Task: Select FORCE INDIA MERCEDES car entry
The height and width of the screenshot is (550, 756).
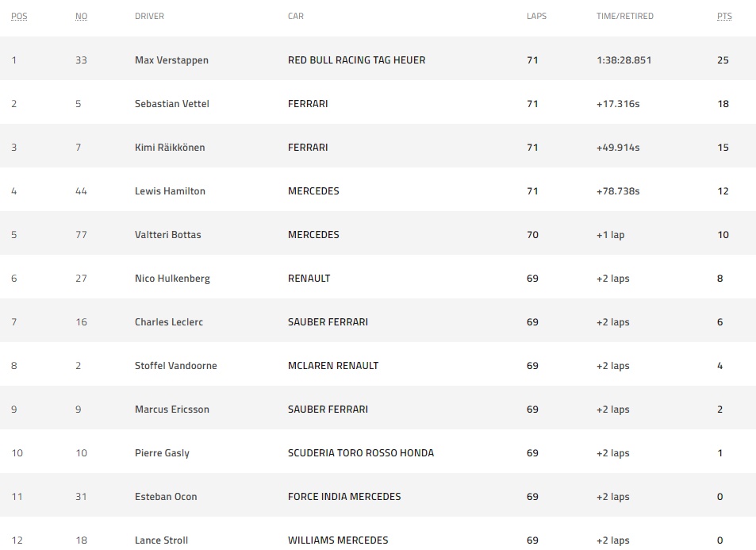Action: click(x=344, y=497)
